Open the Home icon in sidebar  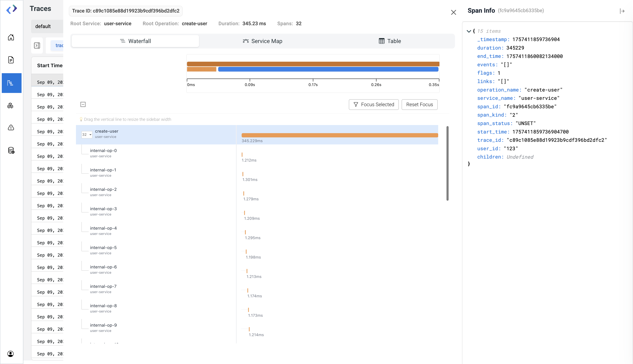click(11, 37)
